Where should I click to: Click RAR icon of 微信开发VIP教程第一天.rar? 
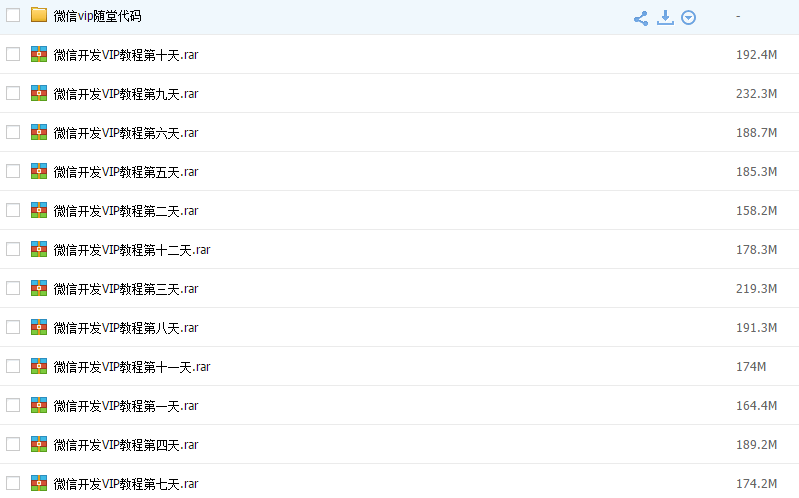coord(39,405)
